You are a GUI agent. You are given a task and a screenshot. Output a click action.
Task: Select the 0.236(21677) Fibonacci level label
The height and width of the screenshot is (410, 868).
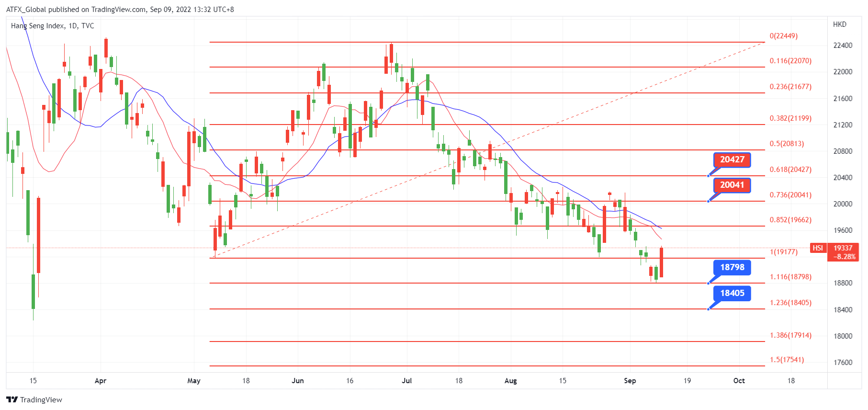(790, 87)
